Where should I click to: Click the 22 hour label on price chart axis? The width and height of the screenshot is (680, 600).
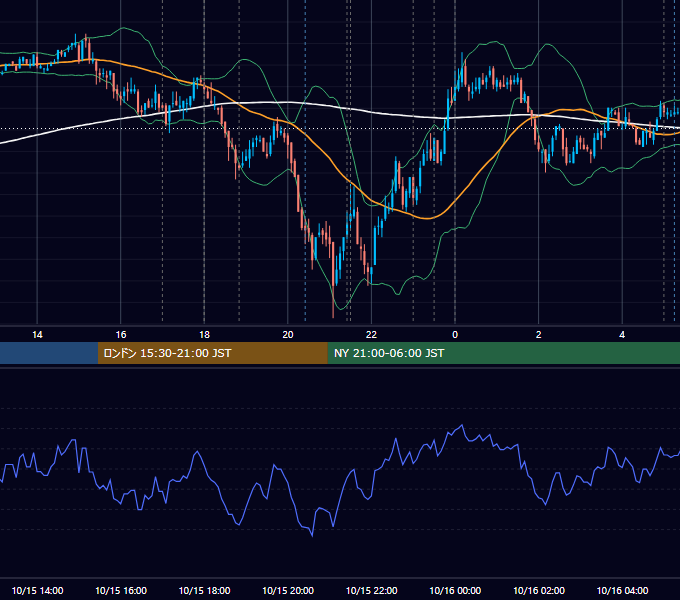coord(371,335)
